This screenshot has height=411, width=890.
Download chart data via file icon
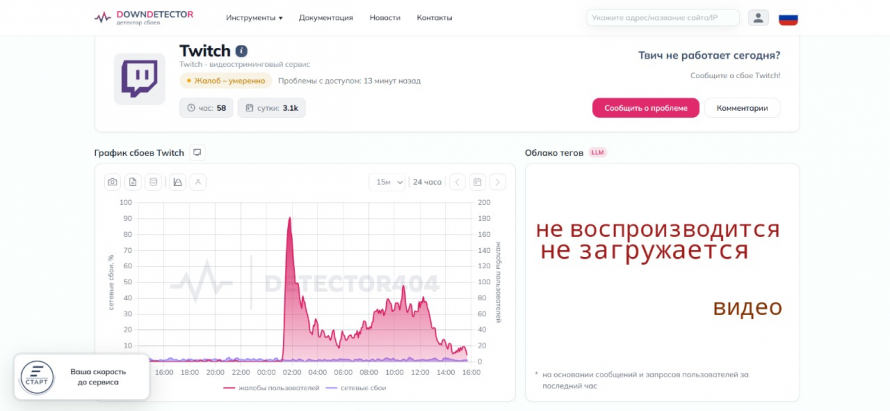coord(133,182)
